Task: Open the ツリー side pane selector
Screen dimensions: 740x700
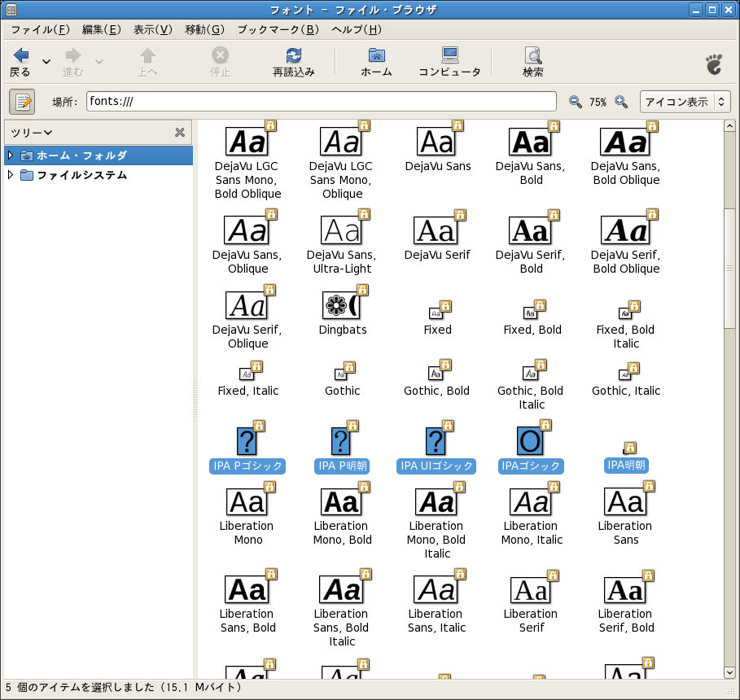Action: pyautogui.click(x=31, y=133)
